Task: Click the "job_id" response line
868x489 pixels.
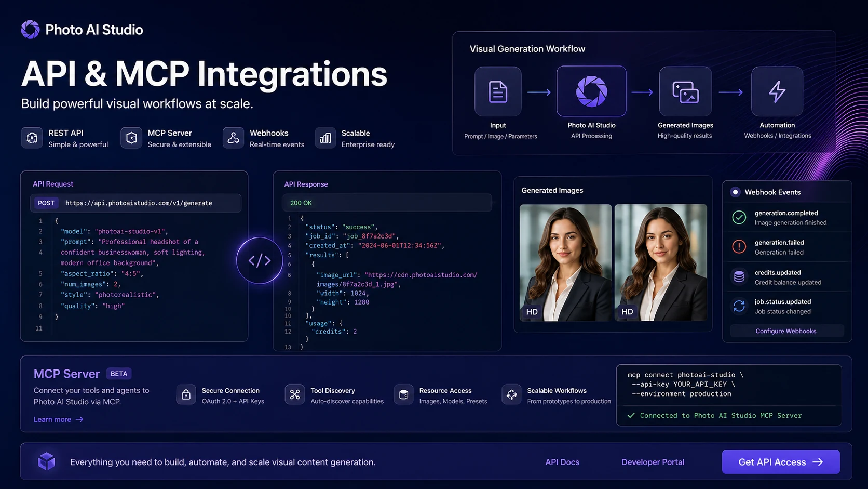Action: coord(351,236)
